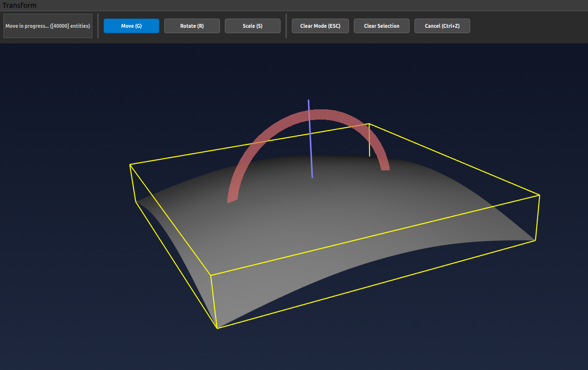This screenshot has height=370, width=588.
Task: Click the right end of the red arc
Action: click(x=385, y=167)
